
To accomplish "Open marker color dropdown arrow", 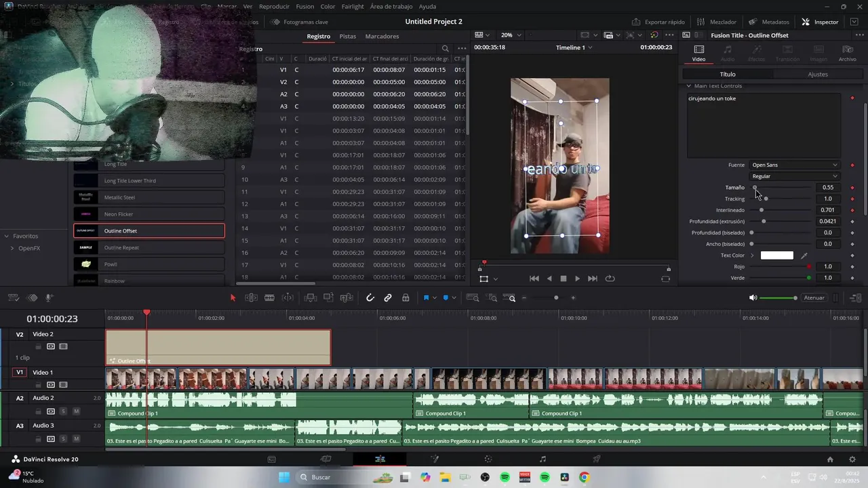I will [454, 298].
